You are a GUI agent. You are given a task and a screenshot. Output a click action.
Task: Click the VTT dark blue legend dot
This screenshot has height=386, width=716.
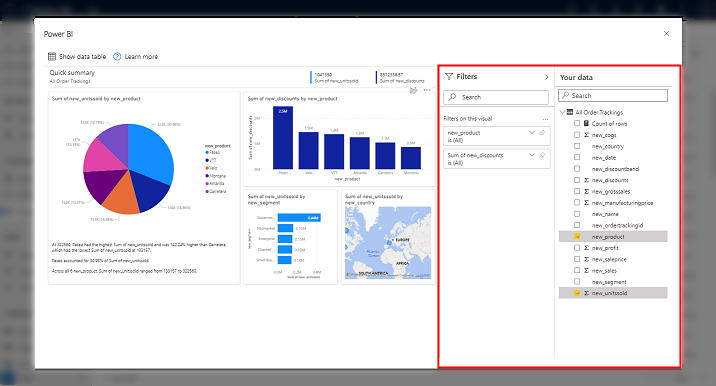(x=207, y=160)
